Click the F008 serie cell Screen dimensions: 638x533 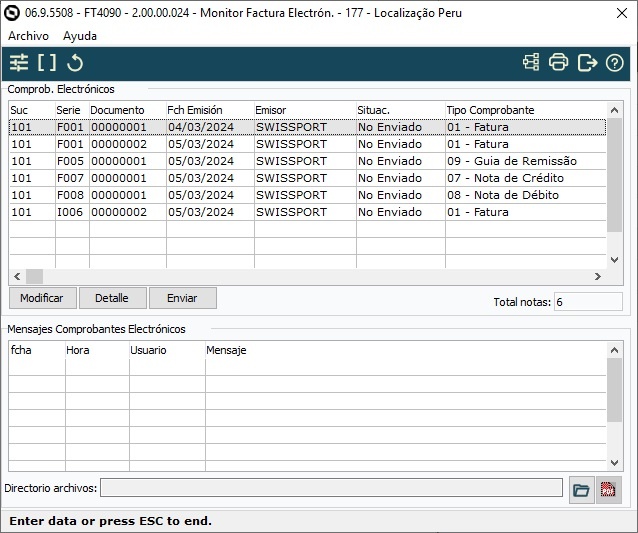[x=70, y=195]
